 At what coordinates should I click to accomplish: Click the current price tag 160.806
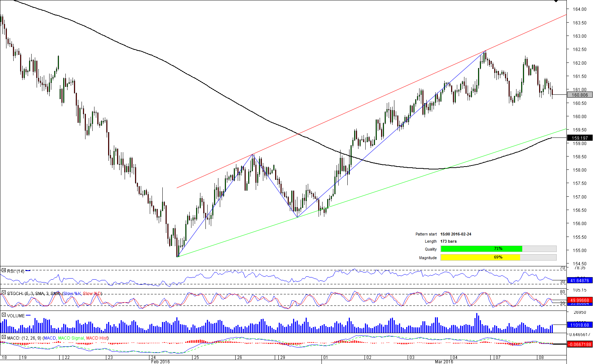[580, 95]
